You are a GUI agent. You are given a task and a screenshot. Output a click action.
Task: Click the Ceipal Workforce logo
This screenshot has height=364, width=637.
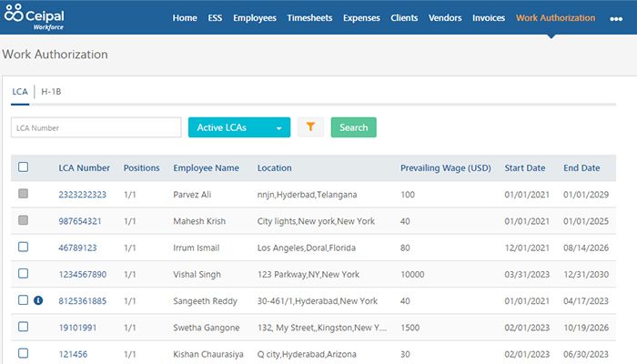tap(38, 17)
